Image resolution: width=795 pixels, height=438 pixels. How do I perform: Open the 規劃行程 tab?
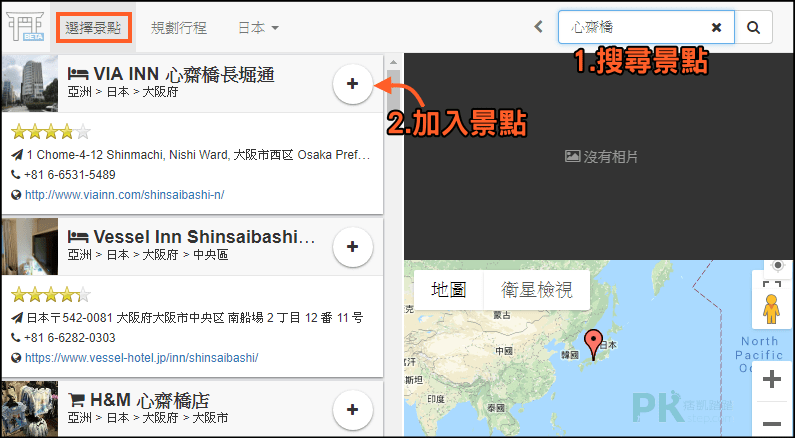[178, 28]
